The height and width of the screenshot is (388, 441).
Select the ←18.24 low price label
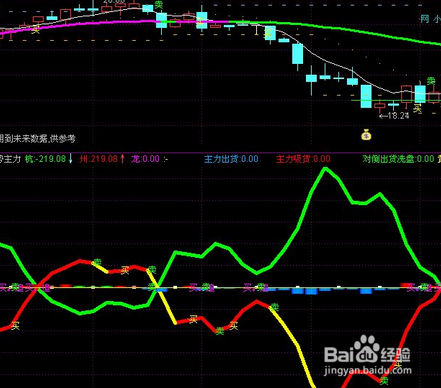[394, 116]
